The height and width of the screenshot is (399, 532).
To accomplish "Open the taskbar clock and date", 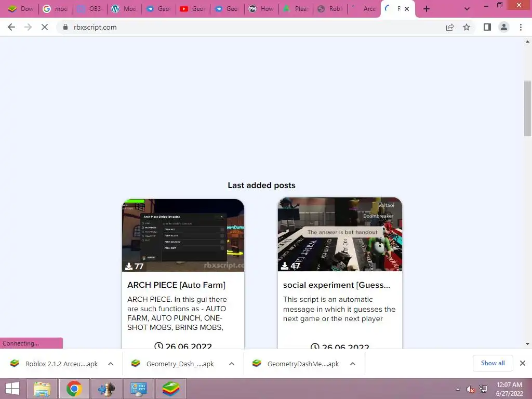I will 509,389.
